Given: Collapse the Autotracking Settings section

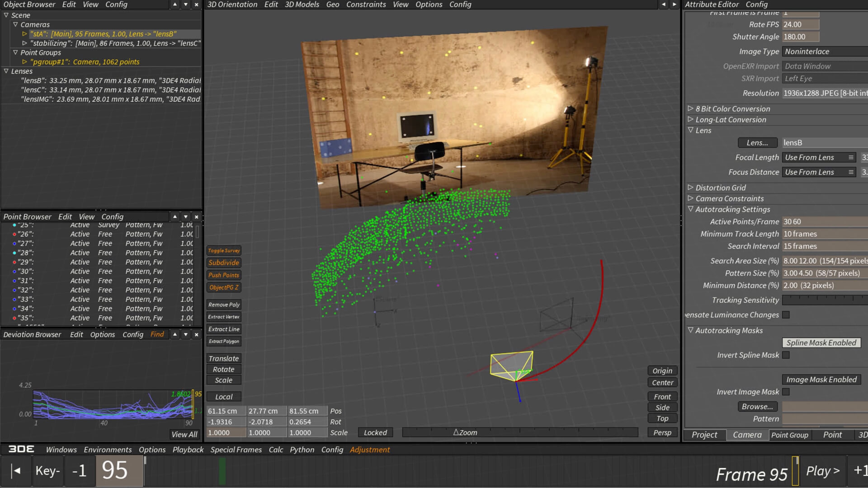Looking at the screenshot, I should tap(691, 209).
